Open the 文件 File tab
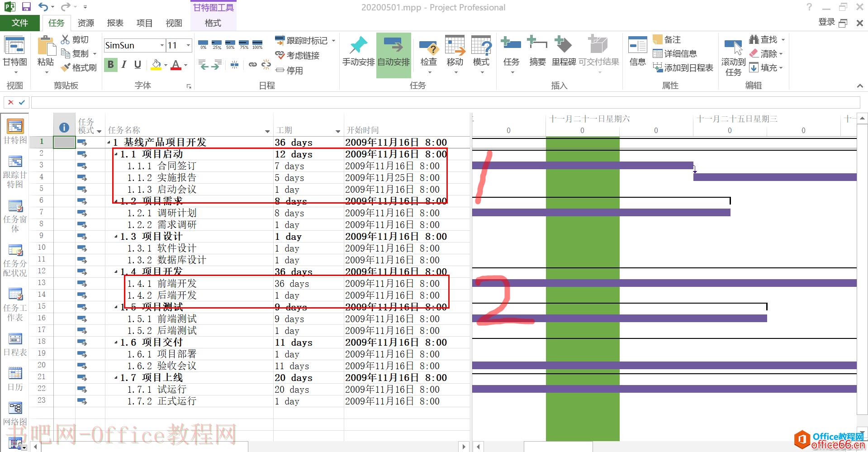This screenshot has height=452, width=868. coord(20,23)
